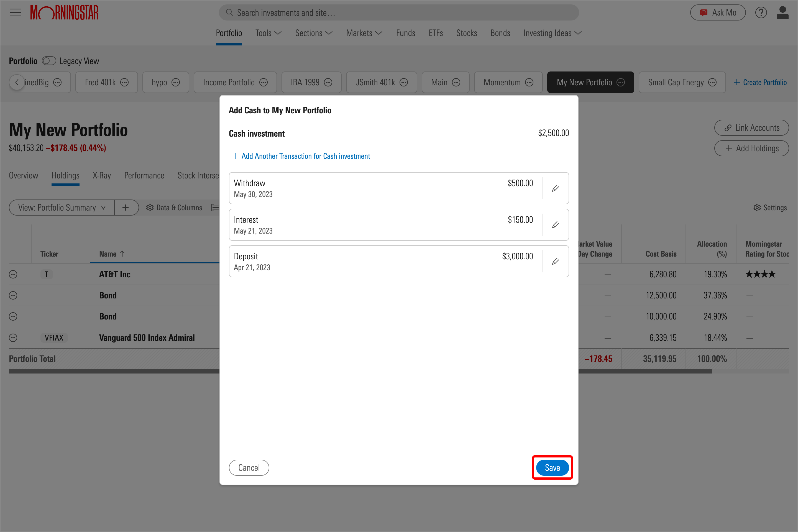Open row options for AT&T Inc

[x=13, y=275]
